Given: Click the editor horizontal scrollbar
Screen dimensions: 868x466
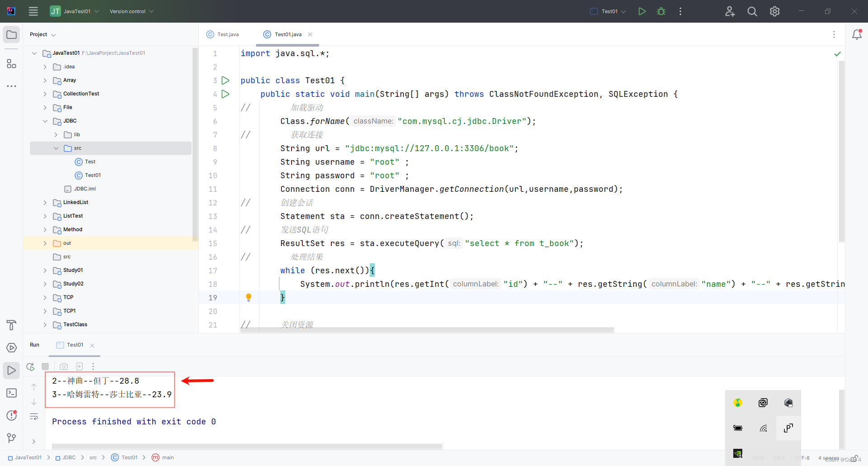Looking at the screenshot, I should point(427,330).
